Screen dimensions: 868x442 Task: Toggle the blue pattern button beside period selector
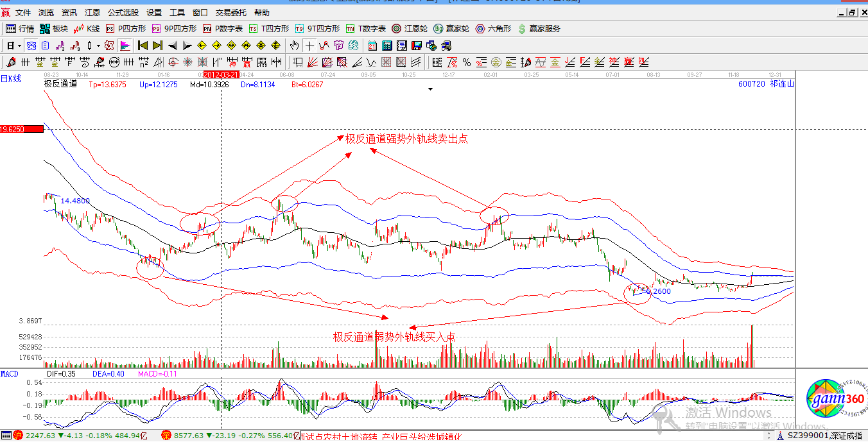(31, 46)
